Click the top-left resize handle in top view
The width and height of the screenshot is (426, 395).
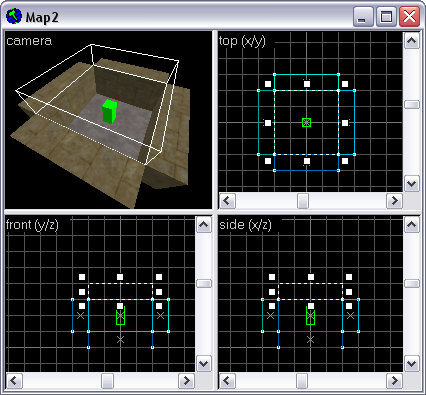click(268, 84)
